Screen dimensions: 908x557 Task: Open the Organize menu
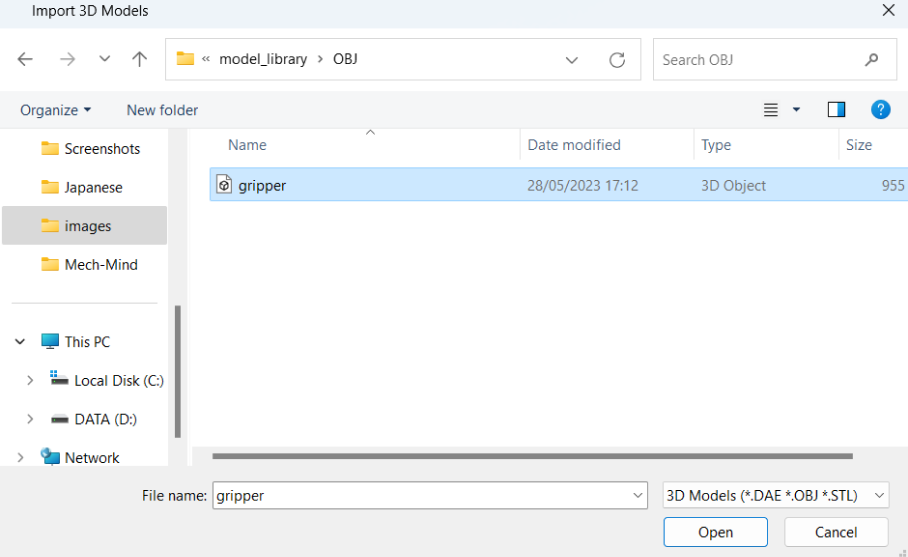pyautogui.click(x=56, y=110)
